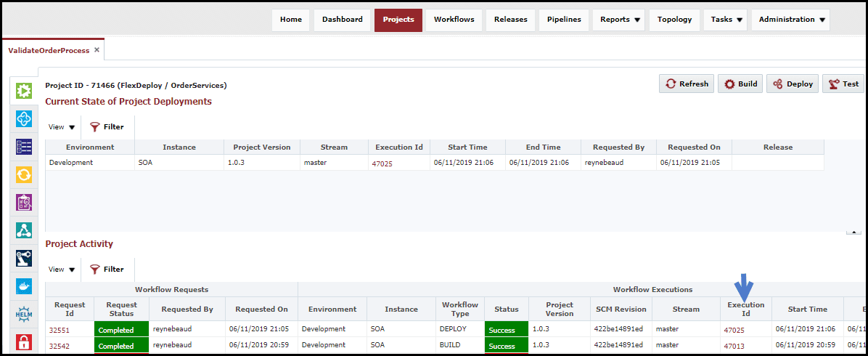The height and width of the screenshot is (356, 868).
Task: Click the red padlock sidebar icon
Action: [24, 341]
